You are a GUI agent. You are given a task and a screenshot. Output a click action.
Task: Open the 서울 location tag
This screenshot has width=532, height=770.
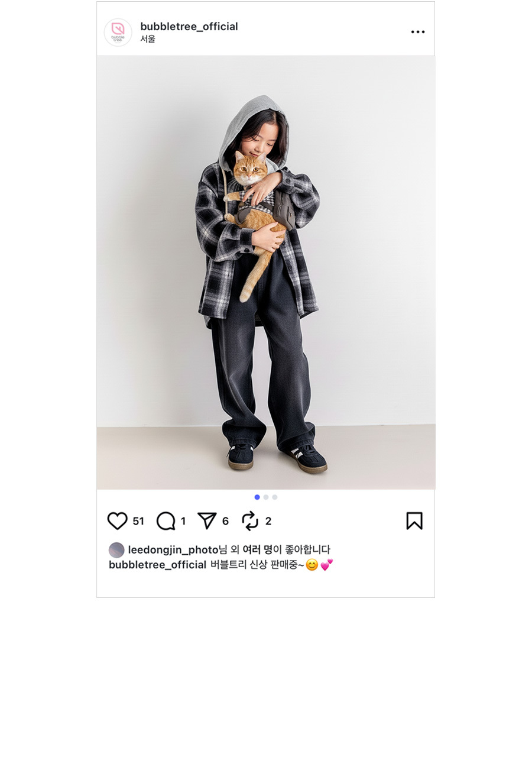tap(148, 39)
